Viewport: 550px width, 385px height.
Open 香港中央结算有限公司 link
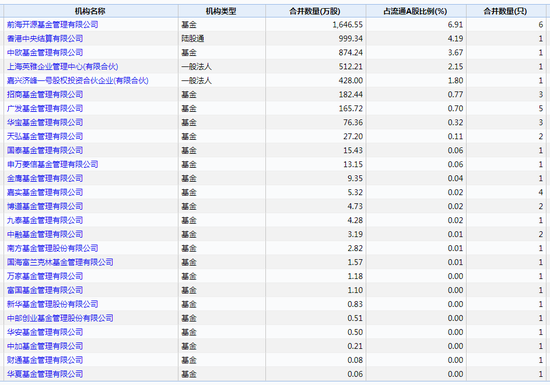45,39
